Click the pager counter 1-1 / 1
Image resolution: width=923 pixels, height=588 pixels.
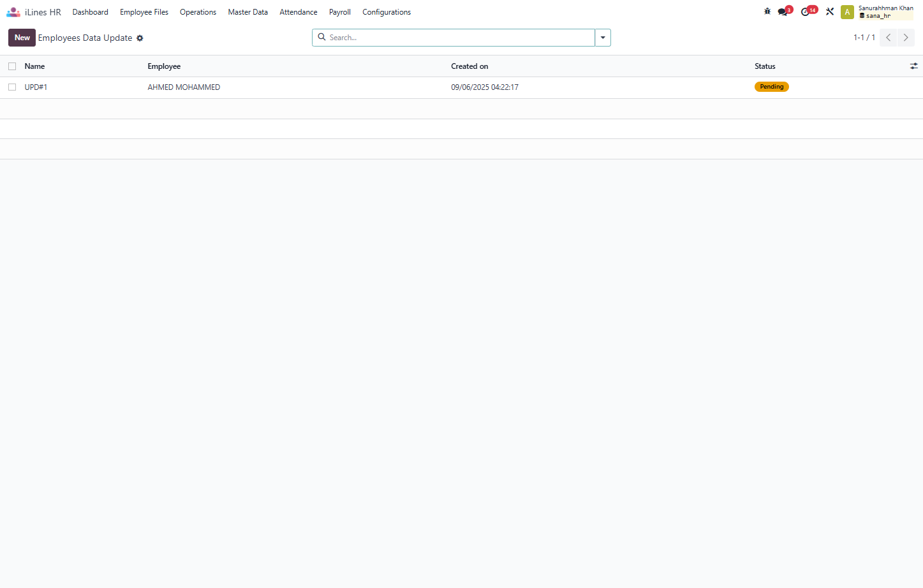pyautogui.click(x=864, y=38)
